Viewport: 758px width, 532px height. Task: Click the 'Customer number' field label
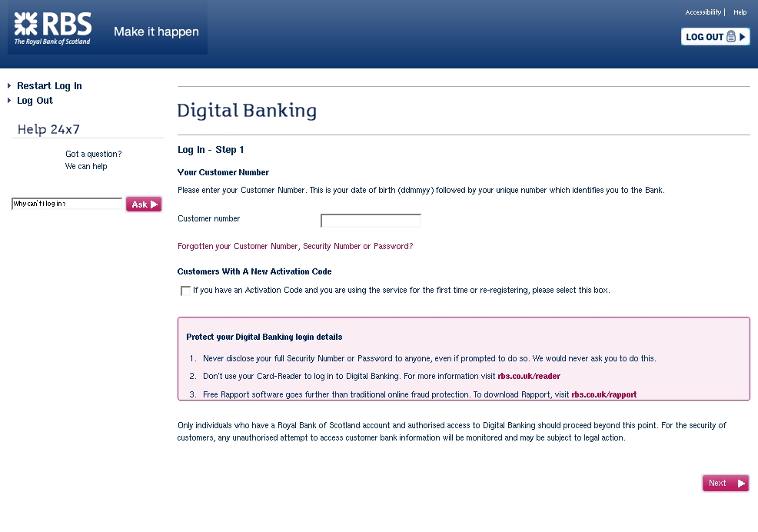point(208,218)
